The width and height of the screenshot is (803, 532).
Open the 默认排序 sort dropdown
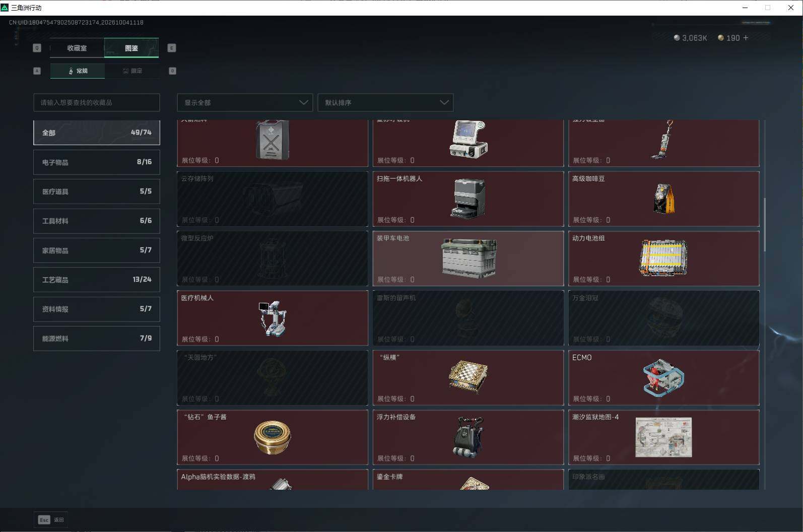click(385, 102)
